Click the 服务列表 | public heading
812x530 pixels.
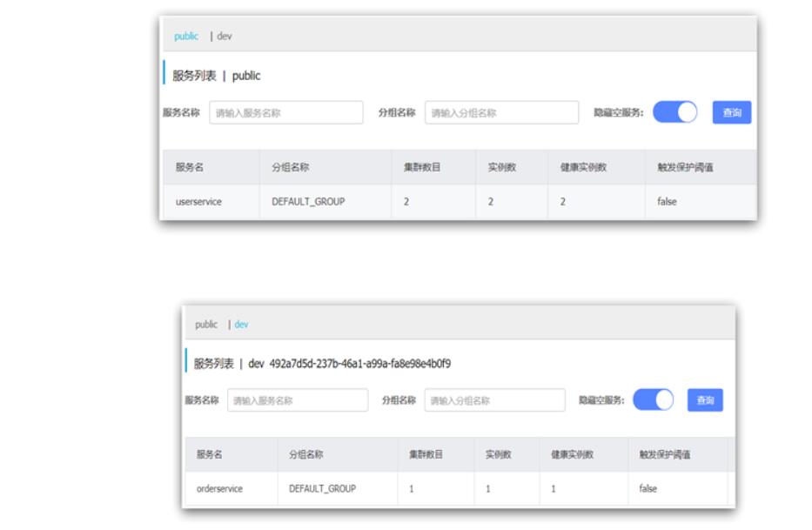(x=217, y=76)
